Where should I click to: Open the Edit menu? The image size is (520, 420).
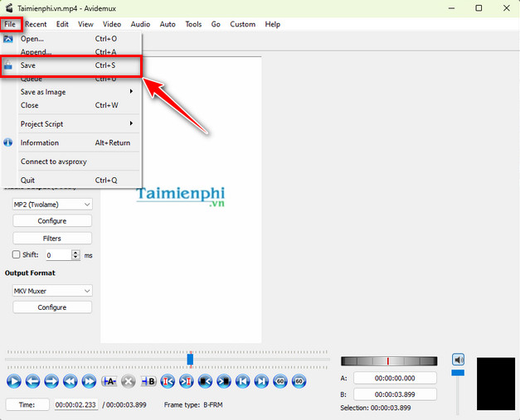pos(62,24)
